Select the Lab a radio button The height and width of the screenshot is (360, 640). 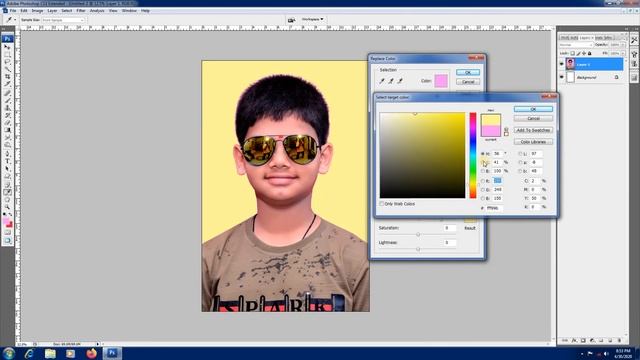click(x=520, y=162)
